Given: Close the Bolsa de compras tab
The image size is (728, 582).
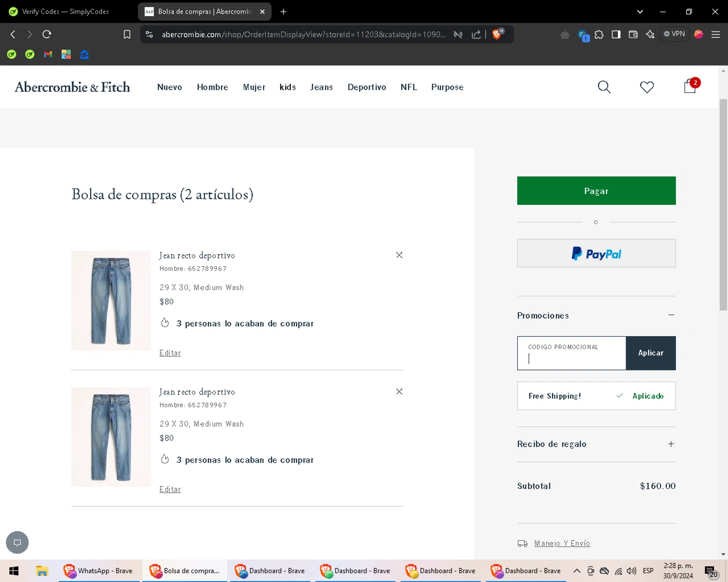Looking at the screenshot, I should pyautogui.click(x=262, y=12).
